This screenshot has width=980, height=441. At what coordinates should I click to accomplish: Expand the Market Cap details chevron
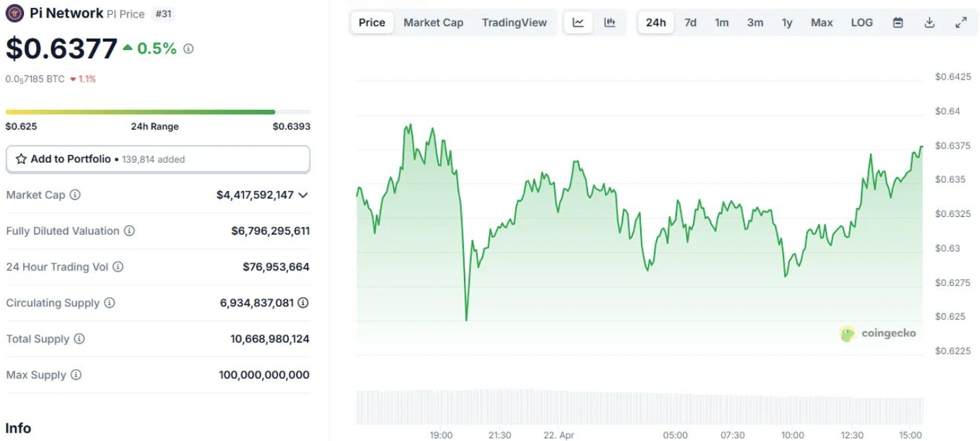(303, 195)
